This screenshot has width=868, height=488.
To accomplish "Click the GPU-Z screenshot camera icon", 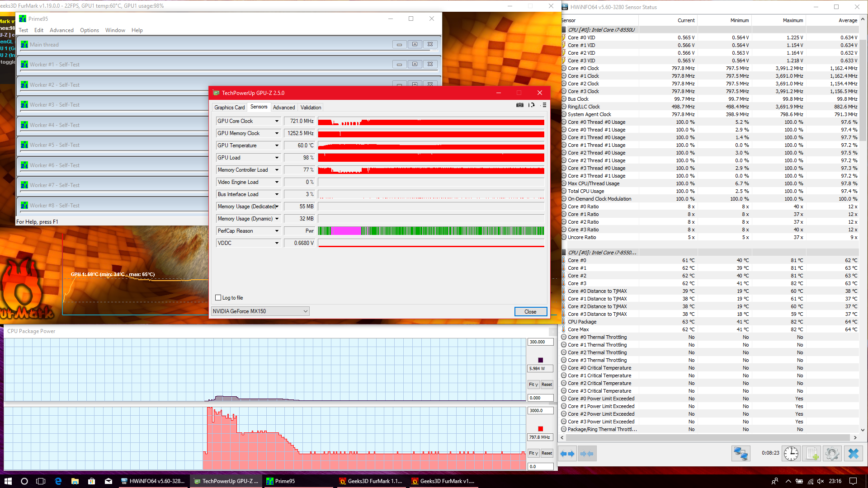I will point(520,105).
